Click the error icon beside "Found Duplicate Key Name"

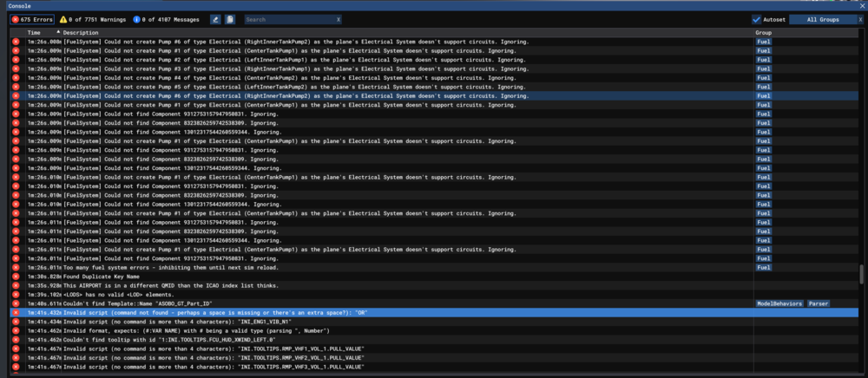coord(16,276)
